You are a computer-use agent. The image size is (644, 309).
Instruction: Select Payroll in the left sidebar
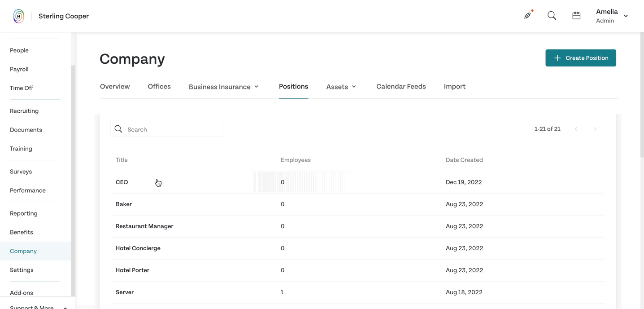[19, 69]
